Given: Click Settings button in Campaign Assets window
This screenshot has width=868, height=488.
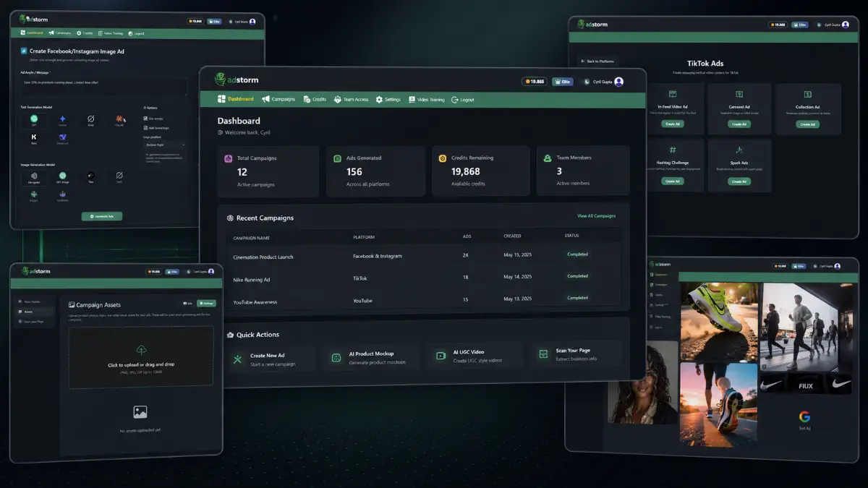Looking at the screenshot, I should 206,303.
